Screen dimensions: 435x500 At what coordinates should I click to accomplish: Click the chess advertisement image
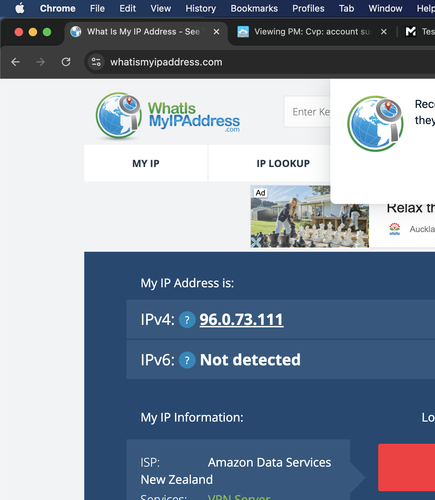click(310, 217)
